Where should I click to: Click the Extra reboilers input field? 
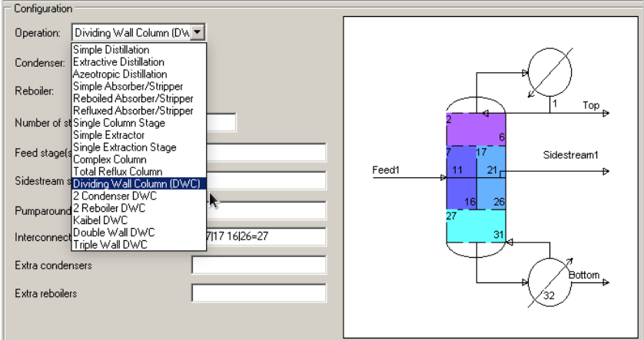(258, 293)
